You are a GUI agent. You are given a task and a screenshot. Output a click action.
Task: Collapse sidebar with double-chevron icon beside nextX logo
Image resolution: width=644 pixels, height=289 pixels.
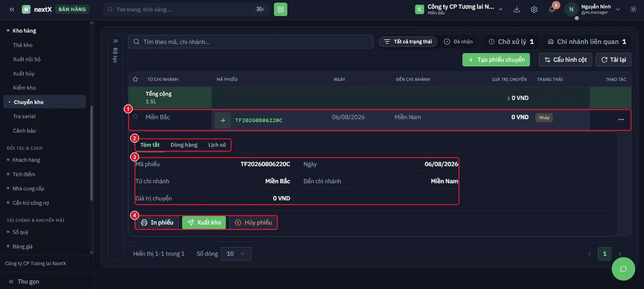pos(12,9)
